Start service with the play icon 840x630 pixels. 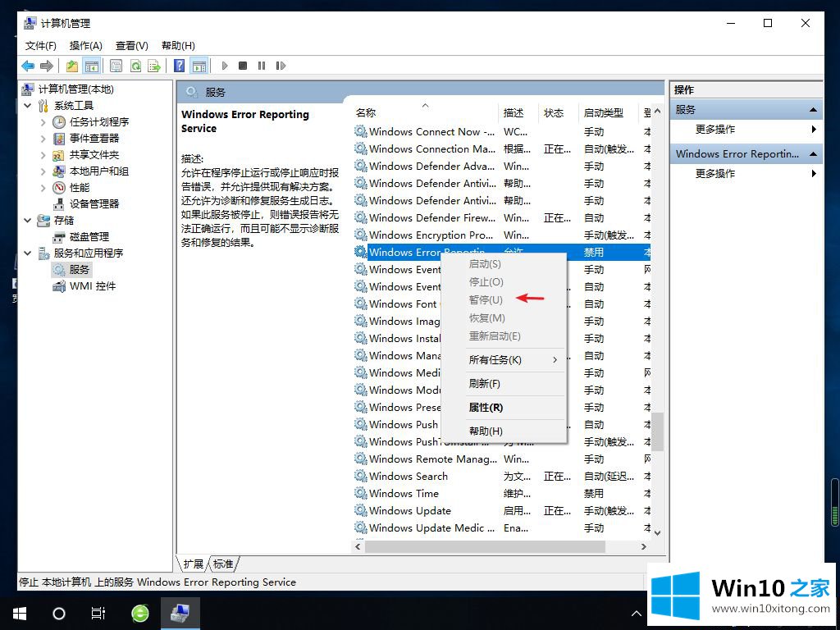tap(225, 66)
